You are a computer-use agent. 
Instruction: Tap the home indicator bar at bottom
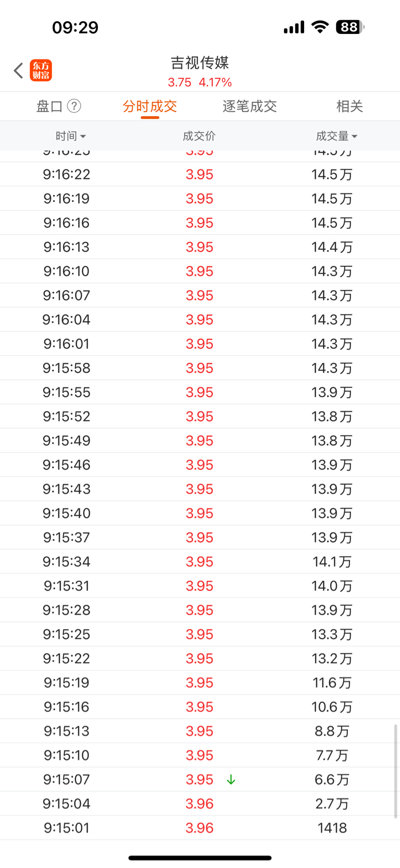click(x=200, y=858)
